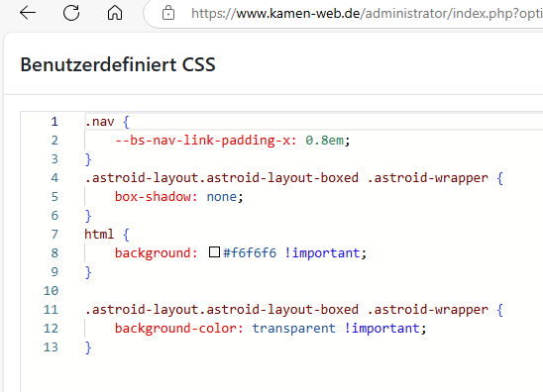Click closing brace on line 3

(x=88, y=159)
